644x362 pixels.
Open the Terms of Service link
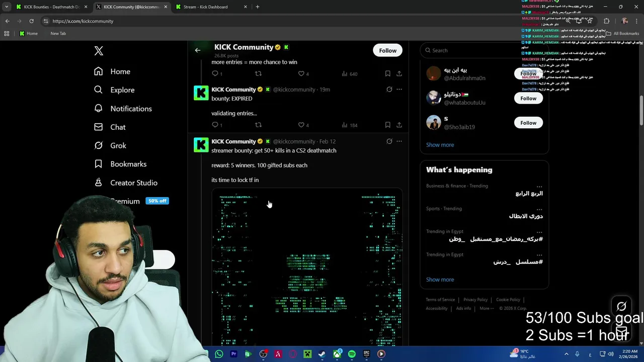click(x=440, y=300)
